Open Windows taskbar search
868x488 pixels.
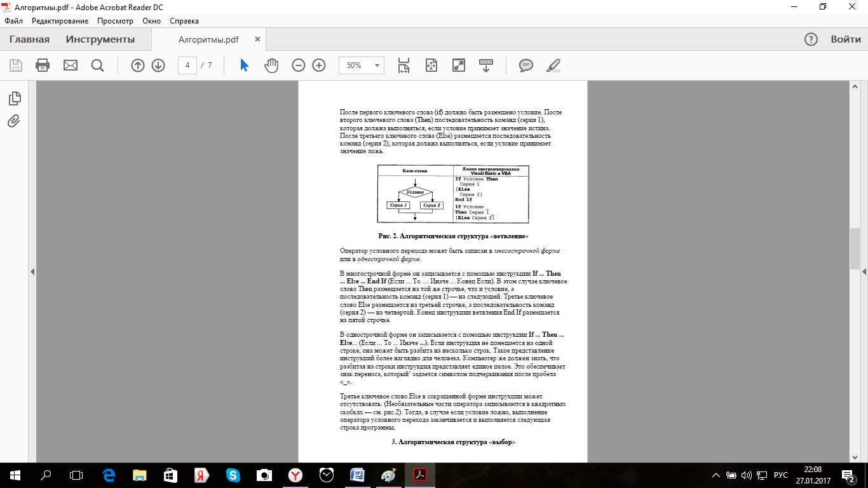click(46, 475)
